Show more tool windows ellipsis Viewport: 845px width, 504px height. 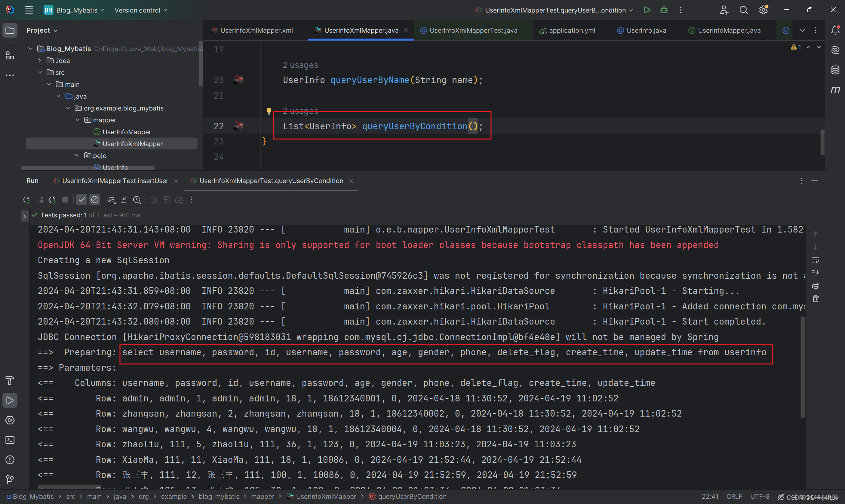(10, 75)
